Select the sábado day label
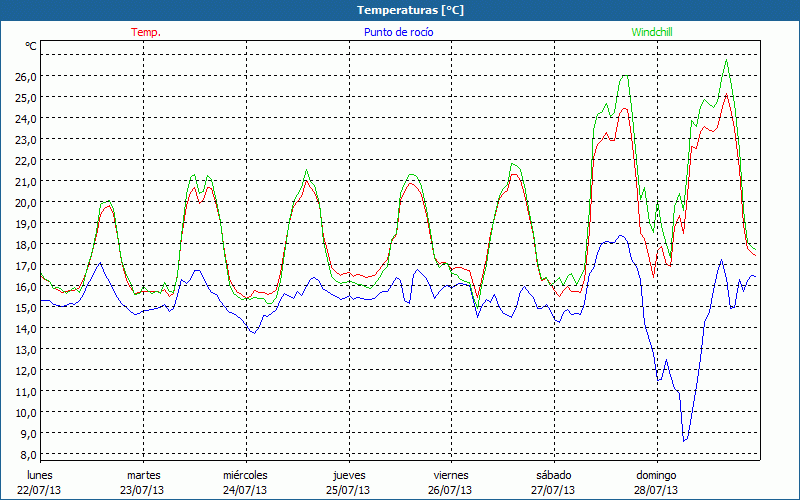800x500 pixels. pos(553,475)
